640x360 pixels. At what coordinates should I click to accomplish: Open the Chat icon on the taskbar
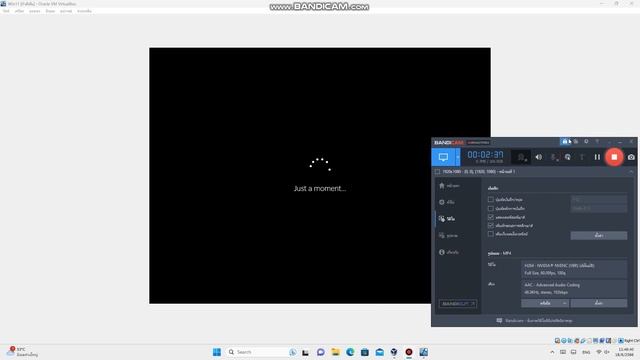[321, 352]
